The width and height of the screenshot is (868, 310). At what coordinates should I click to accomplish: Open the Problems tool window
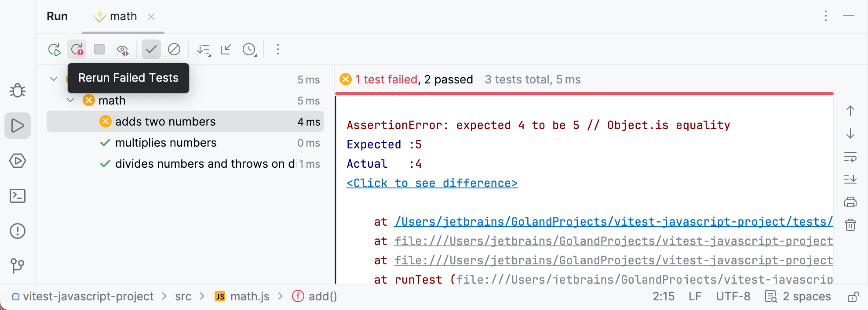pos(18,231)
